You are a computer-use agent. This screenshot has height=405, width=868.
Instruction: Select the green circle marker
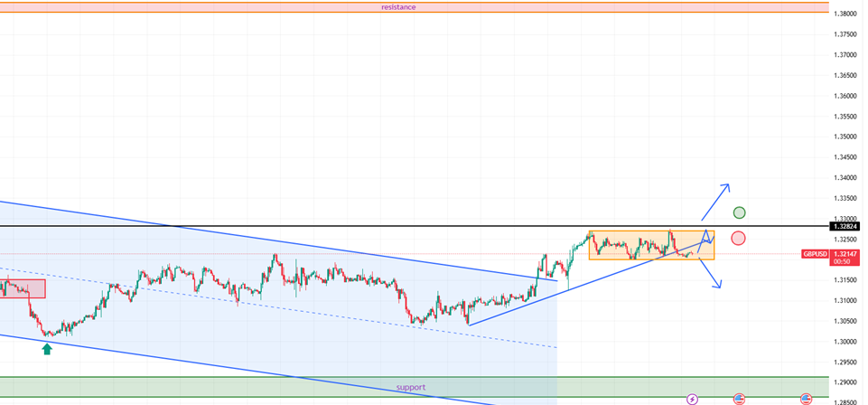tap(740, 212)
